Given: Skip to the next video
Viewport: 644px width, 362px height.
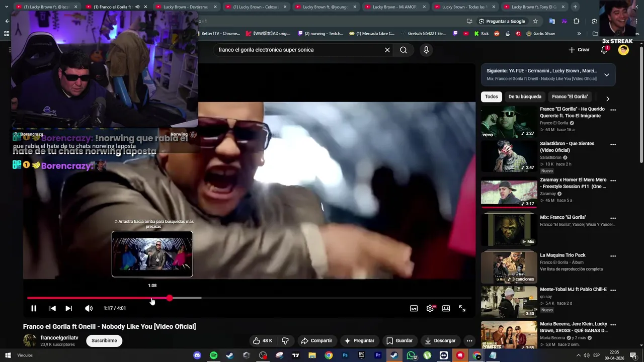Looking at the screenshot, I should coord(68,308).
